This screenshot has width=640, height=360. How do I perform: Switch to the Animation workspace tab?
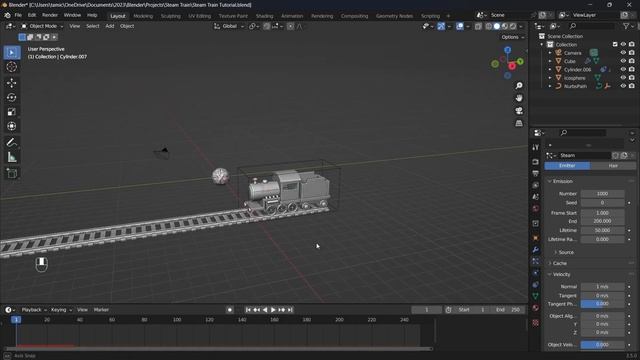click(292, 16)
